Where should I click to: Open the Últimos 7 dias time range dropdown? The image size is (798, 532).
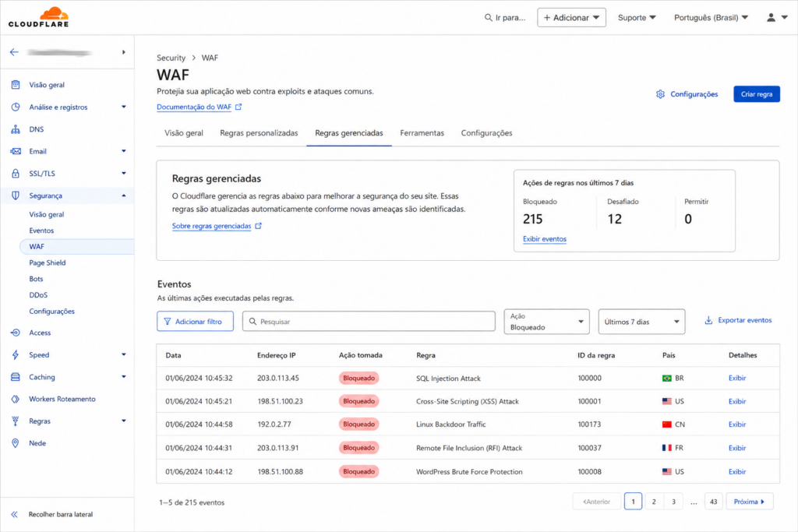click(x=642, y=322)
